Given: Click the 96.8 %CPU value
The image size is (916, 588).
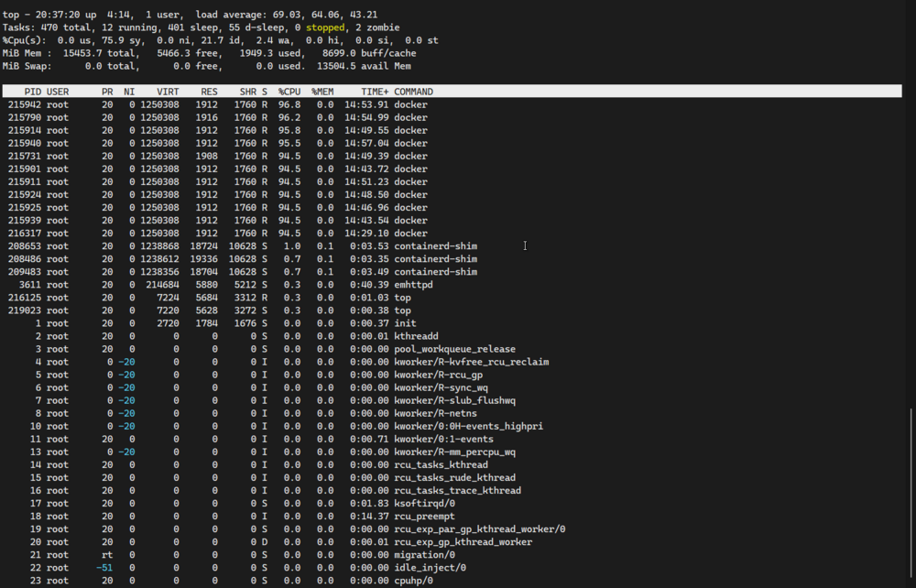Looking at the screenshot, I should (x=289, y=104).
